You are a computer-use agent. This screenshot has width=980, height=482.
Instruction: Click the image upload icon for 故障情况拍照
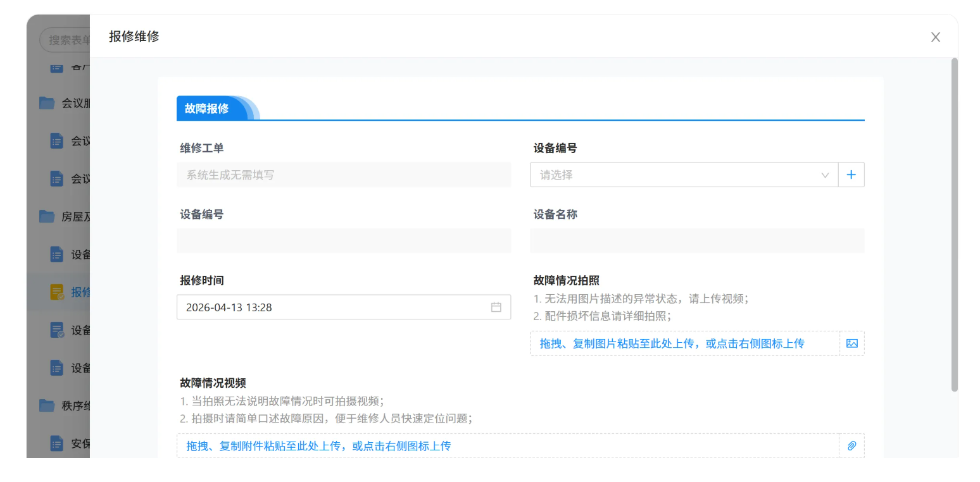coord(851,343)
